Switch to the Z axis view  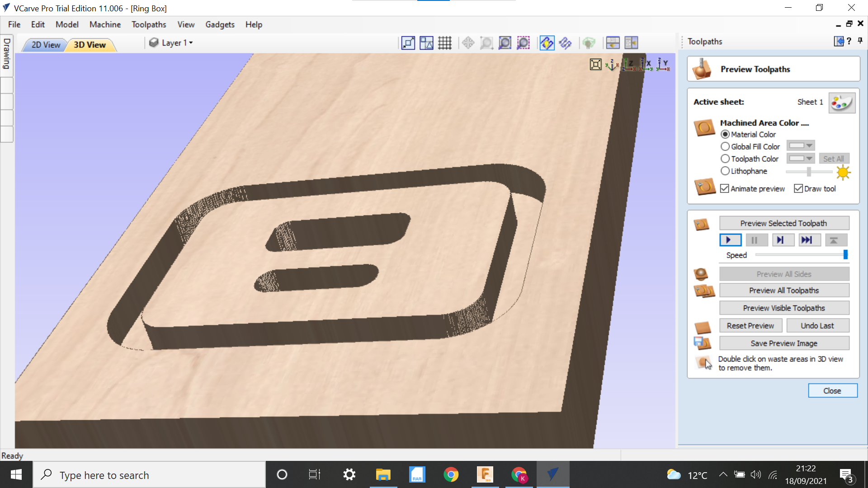coord(629,64)
